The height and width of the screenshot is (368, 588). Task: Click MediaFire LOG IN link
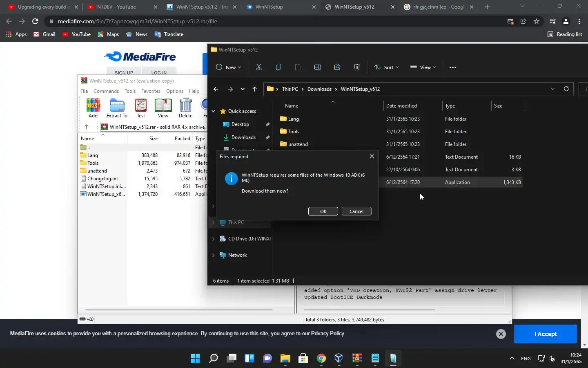click(159, 73)
